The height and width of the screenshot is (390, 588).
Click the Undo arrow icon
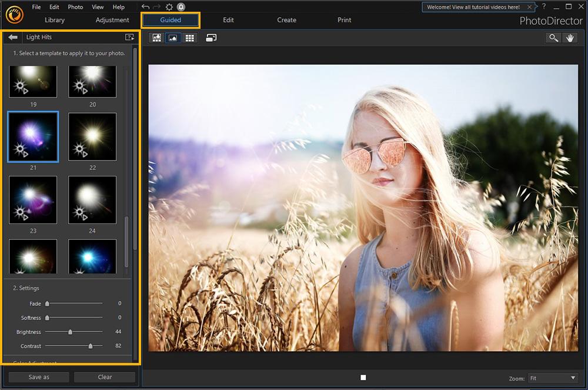(x=145, y=7)
